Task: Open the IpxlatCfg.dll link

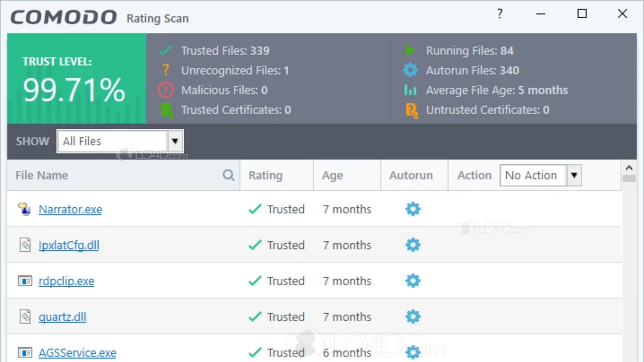Action: 69,245
